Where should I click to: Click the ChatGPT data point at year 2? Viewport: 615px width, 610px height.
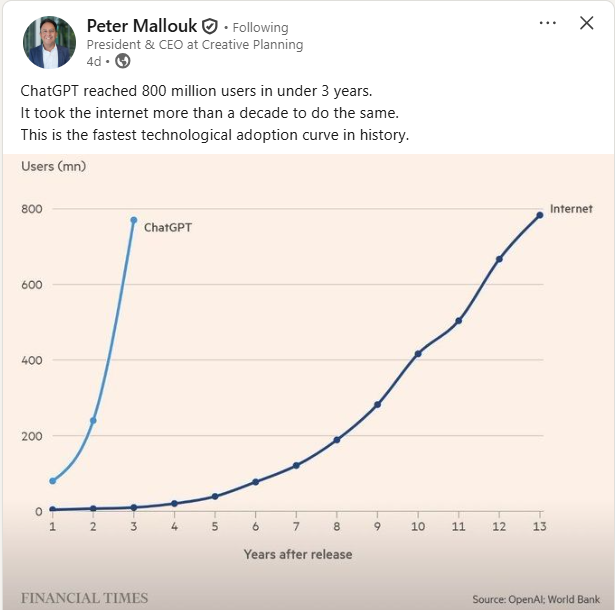(x=93, y=420)
